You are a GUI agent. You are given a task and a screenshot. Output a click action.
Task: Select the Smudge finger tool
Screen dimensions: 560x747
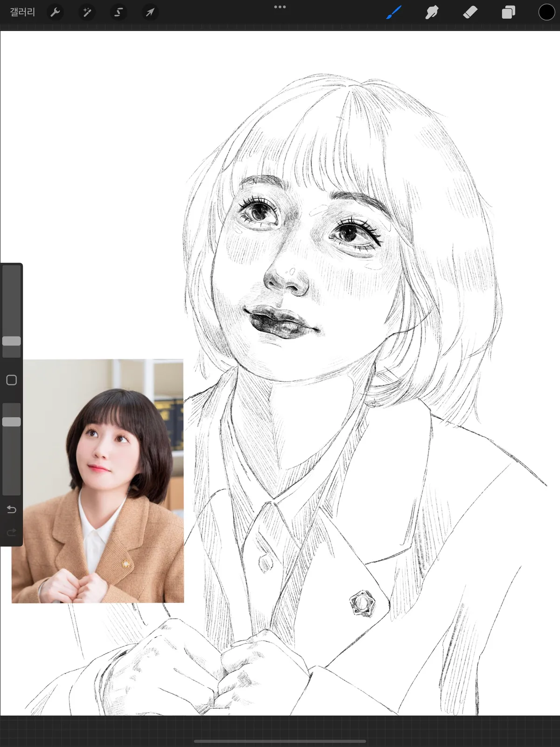tap(432, 12)
